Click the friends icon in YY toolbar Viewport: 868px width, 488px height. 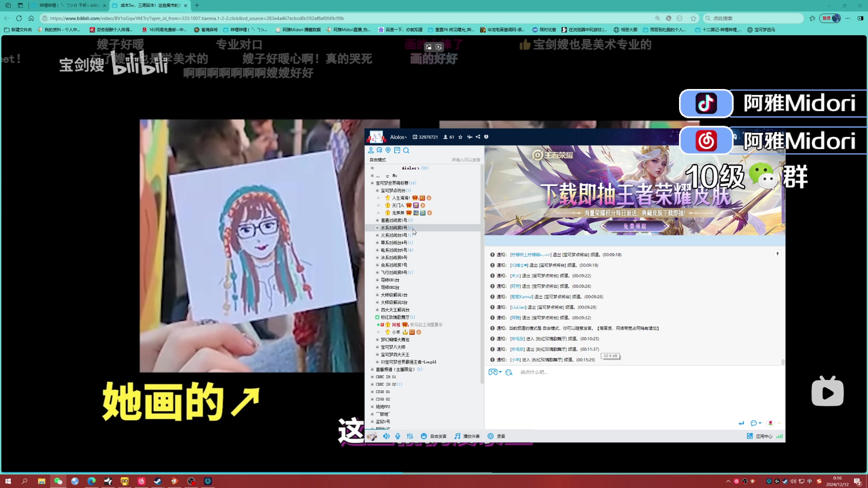pos(371,150)
